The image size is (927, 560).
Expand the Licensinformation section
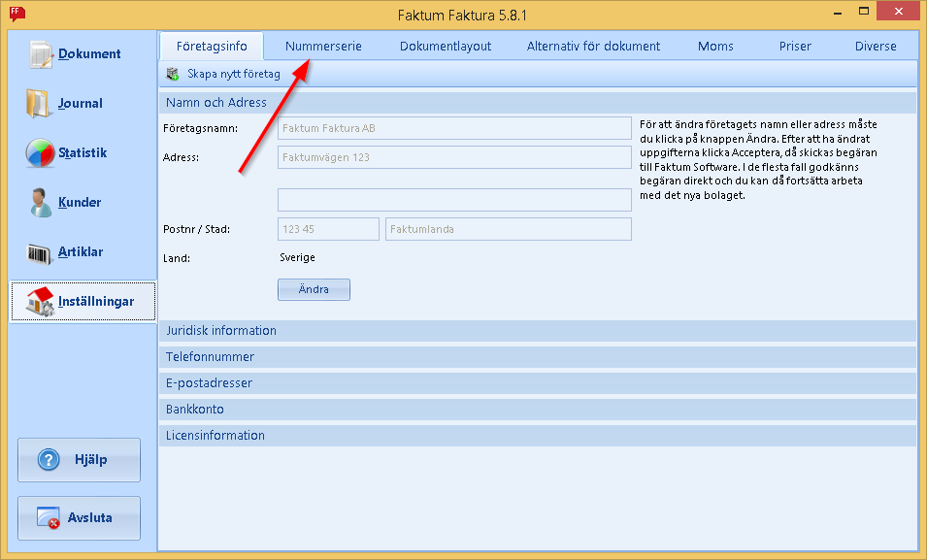click(538, 436)
